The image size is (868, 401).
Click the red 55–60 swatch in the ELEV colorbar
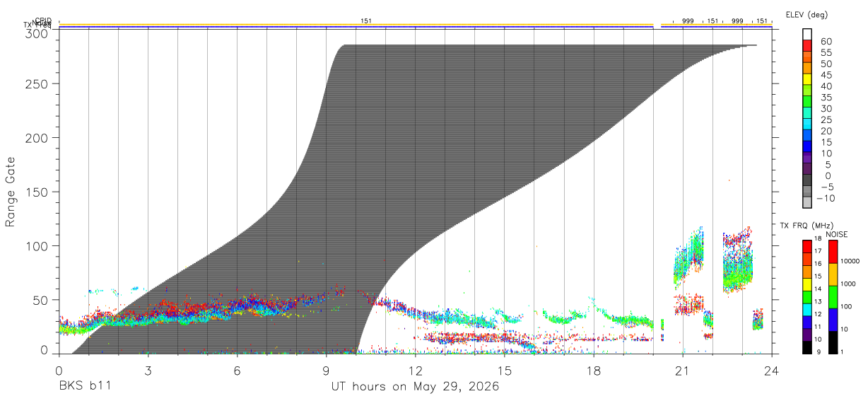coord(807,46)
